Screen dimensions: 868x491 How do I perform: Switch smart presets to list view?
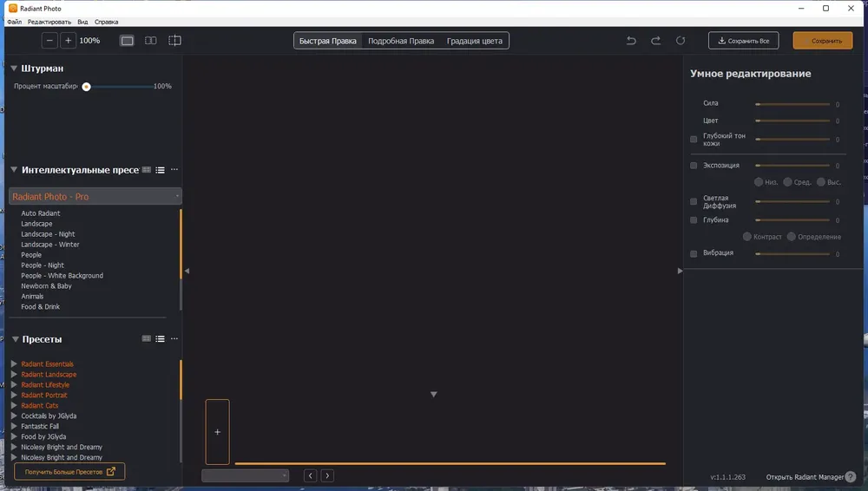[x=160, y=170]
